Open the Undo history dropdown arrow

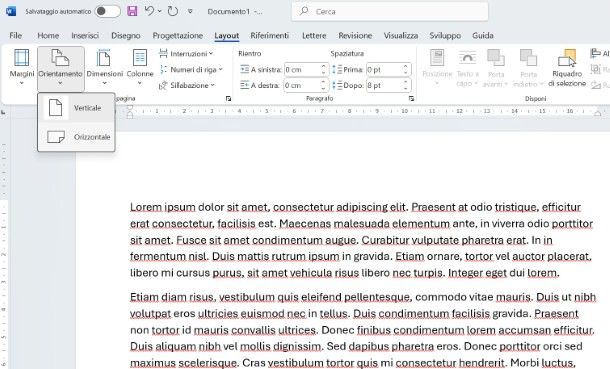(x=160, y=11)
